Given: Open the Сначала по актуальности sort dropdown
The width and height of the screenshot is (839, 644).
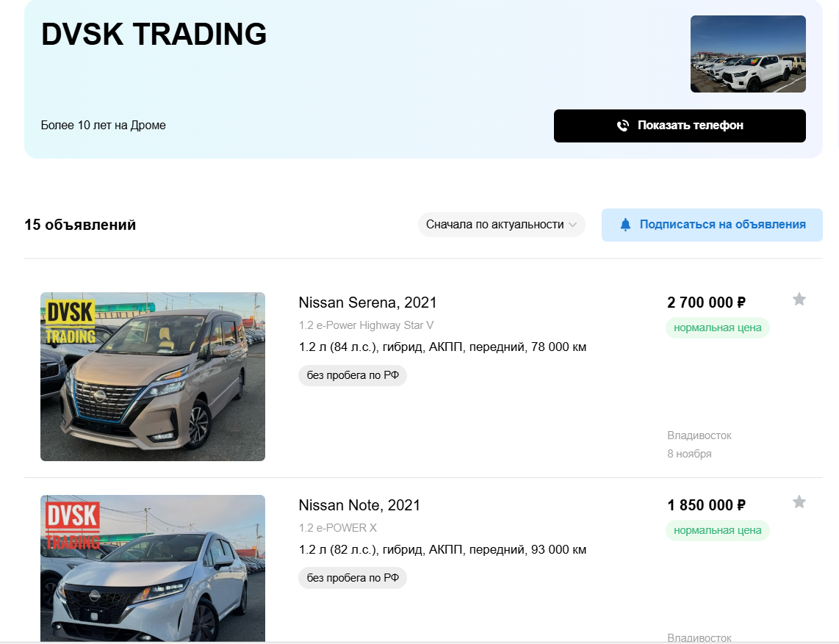Looking at the screenshot, I should coord(501,225).
